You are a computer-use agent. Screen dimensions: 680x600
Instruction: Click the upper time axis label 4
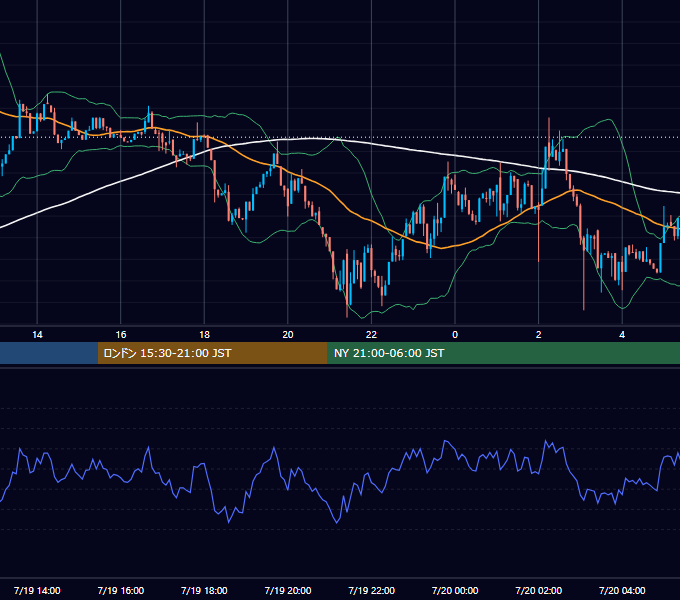[x=622, y=335]
